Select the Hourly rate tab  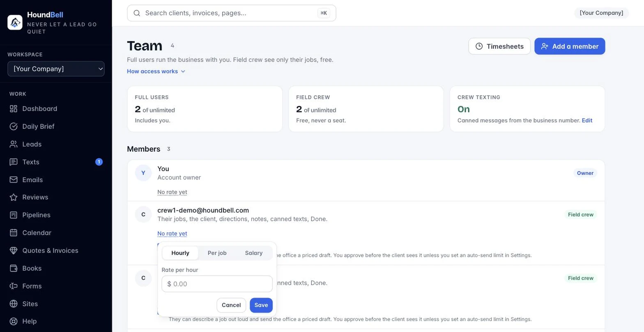(180, 253)
